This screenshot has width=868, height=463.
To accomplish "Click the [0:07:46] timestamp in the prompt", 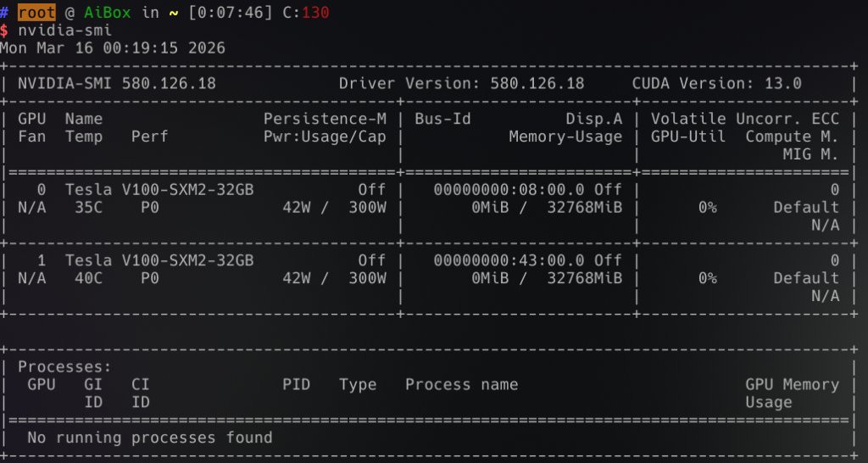I will coord(231,13).
